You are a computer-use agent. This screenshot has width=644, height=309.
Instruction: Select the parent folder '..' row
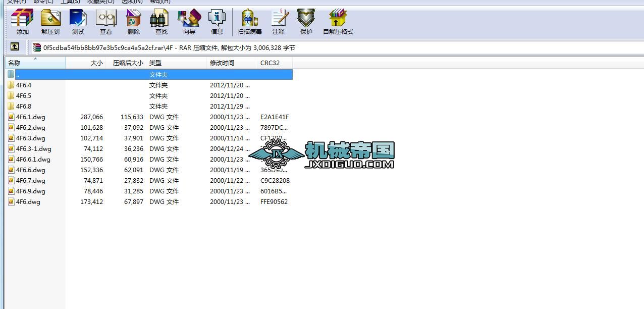point(150,74)
